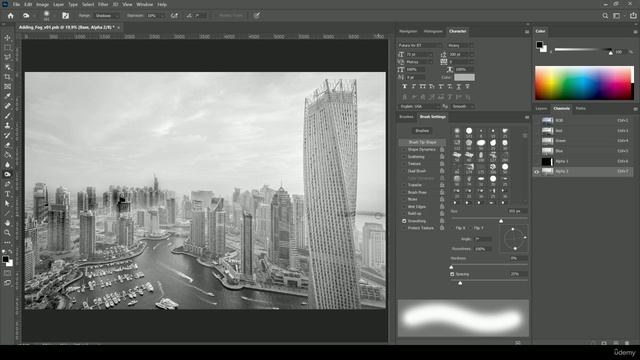The height and width of the screenshot is (360, 640).
Task: Select the Clone Stamp tool
Action: [x=7, y=126]
